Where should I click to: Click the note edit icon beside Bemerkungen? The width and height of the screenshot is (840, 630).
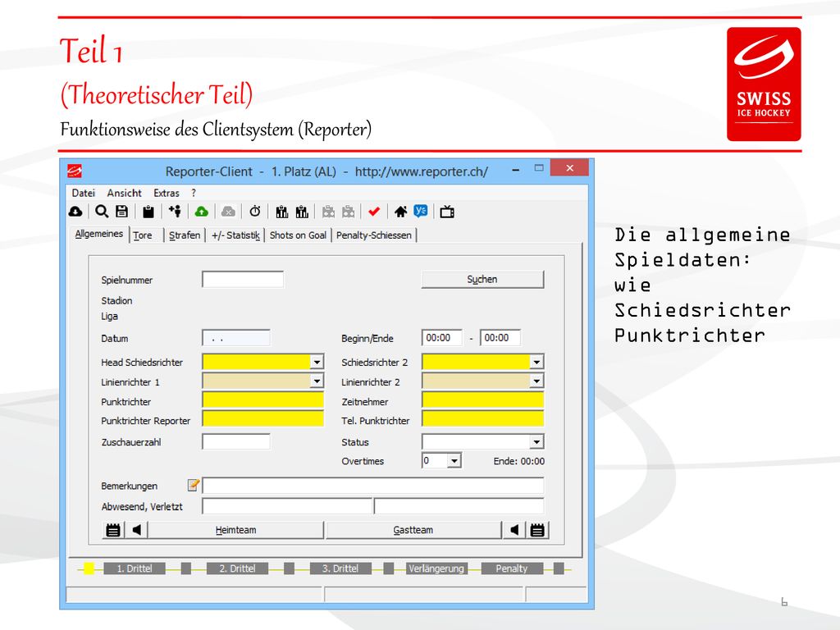(x=194, y=486)
